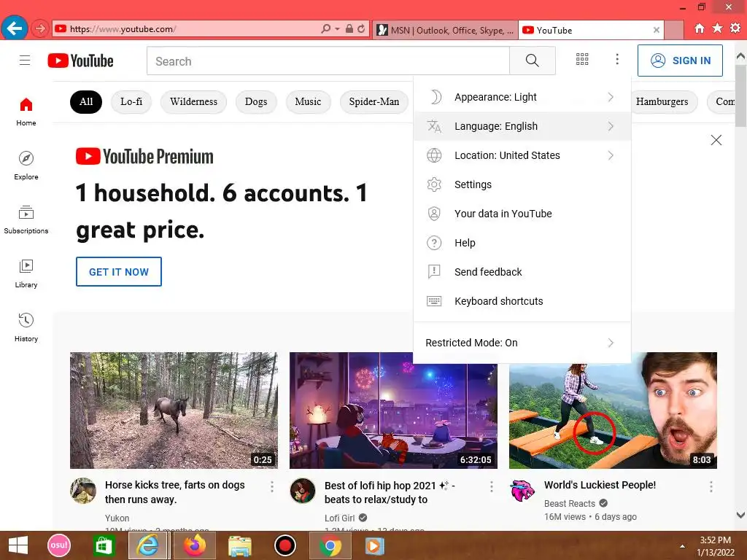Open the Horse kicks tree video thumbnail
747x560 pixels.
(x=174, y=411)
